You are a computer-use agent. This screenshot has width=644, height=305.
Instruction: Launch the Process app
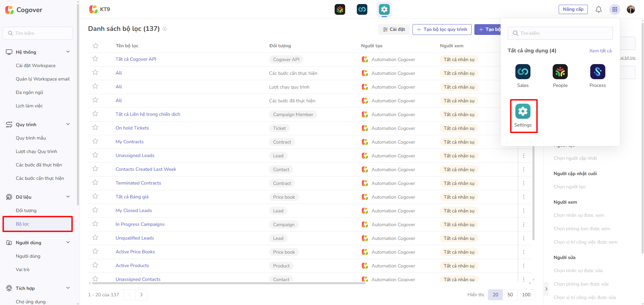tap(597, 72)
